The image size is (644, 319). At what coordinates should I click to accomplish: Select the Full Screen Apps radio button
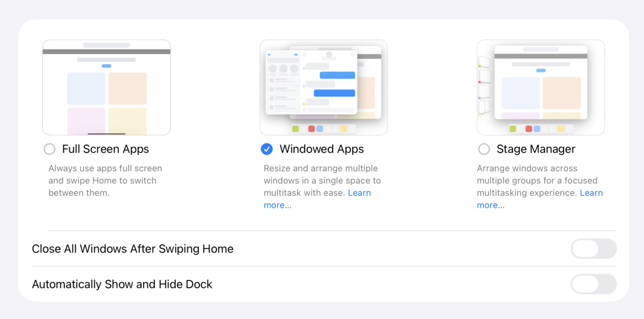coord(49,149)
